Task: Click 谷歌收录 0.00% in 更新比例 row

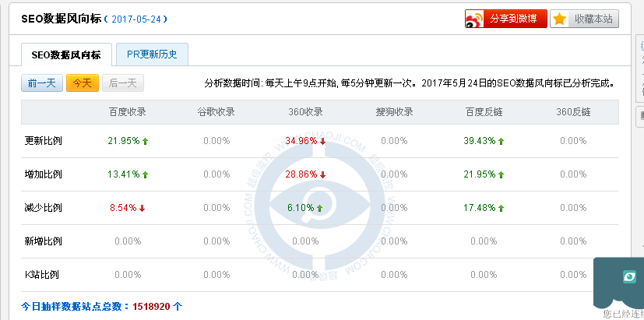Action: [216, 141]
